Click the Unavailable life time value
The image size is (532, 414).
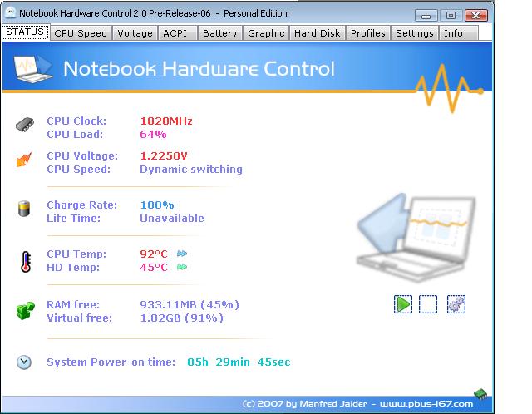point(172,218)
